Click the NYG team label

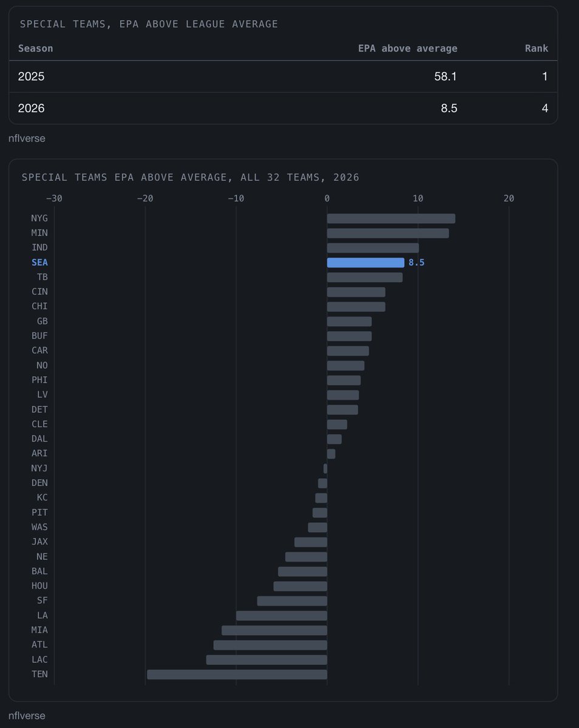pyautogui.click(x=39, y=218)
